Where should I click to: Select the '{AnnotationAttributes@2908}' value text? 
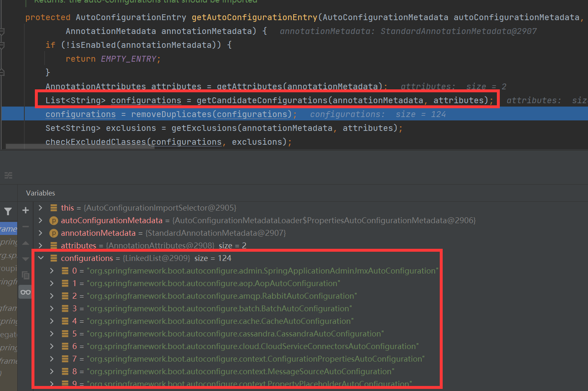click(160, 245)
